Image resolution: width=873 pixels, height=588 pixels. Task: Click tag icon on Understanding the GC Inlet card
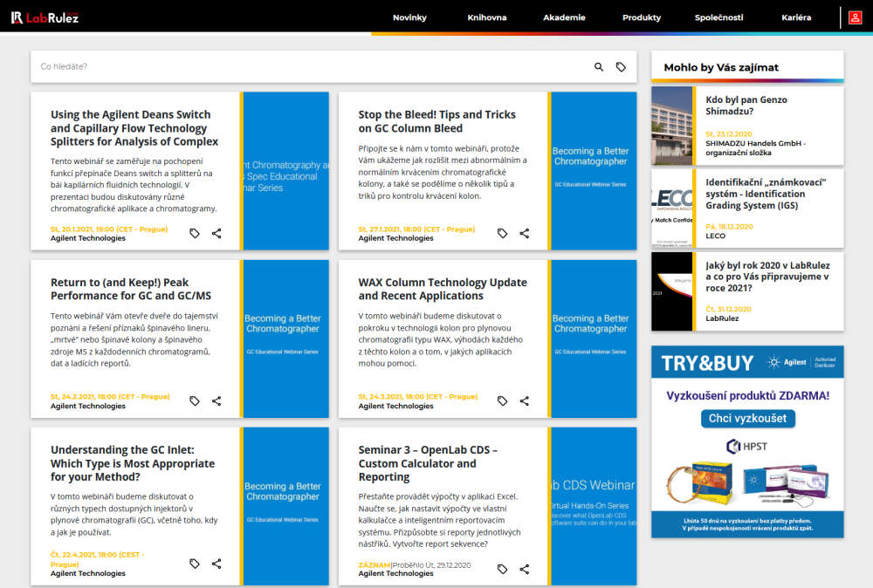(195, 564)
